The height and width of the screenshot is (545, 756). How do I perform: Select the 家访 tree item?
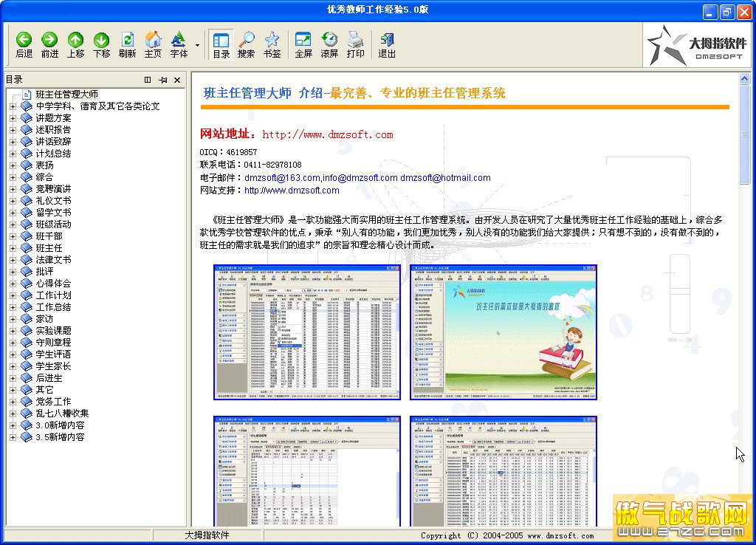(x=44, y=319)
